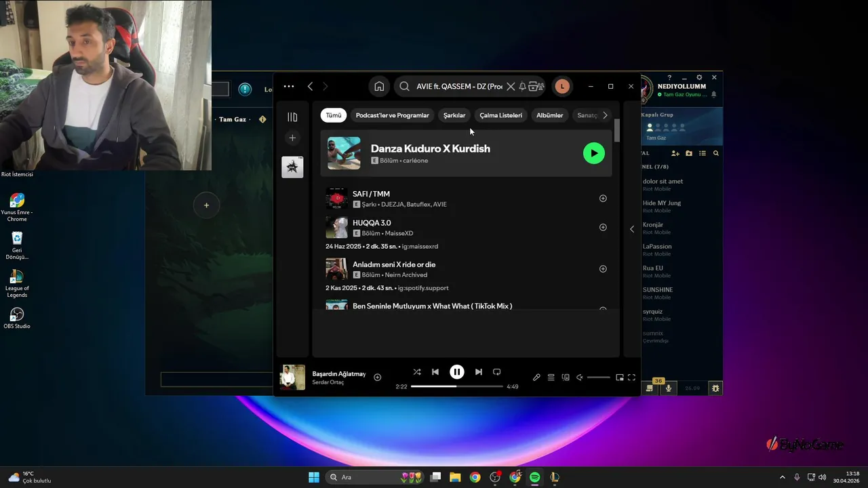Open the mini player icon

620,378
